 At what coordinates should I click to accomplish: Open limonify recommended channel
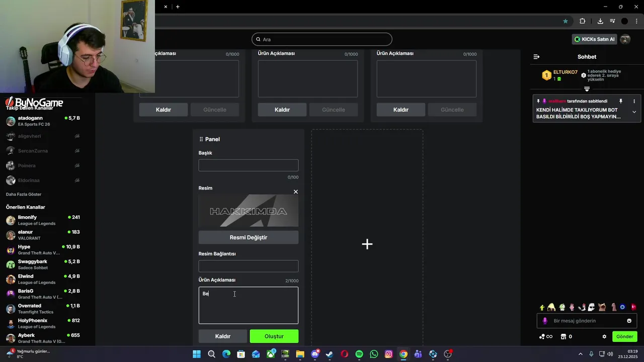43,220
